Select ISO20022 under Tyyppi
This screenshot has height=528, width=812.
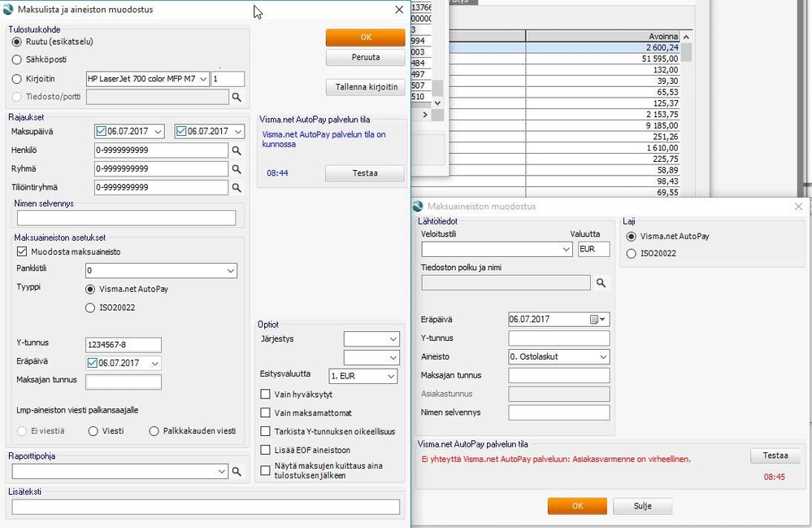[x=90, y=308]
